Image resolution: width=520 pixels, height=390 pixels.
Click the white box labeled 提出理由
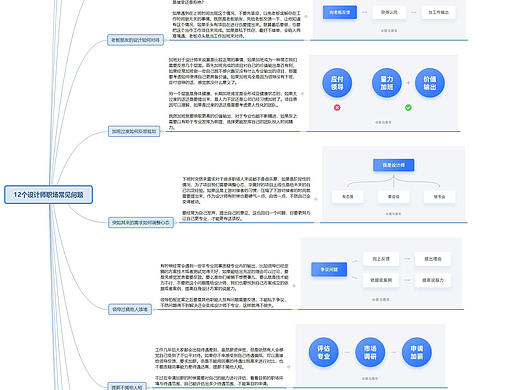(x=433, y=259)
